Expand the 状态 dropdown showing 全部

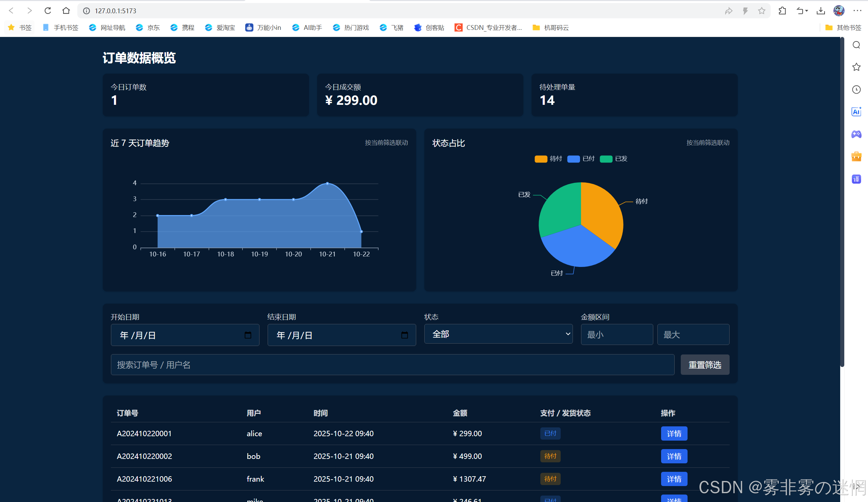coord(498,334)
